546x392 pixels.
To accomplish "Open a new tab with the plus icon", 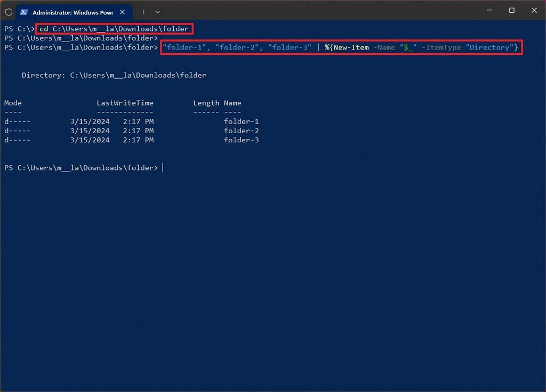I will [143, 12].
